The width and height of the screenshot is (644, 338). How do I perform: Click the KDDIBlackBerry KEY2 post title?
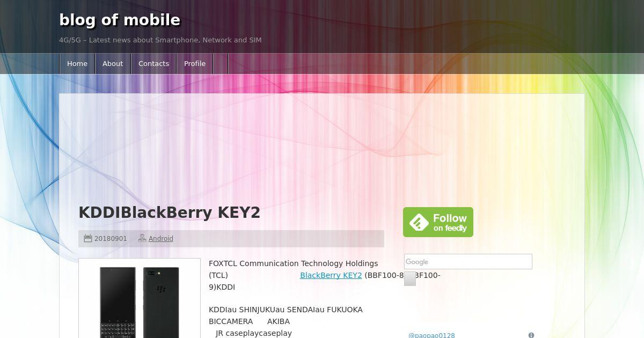click(x=170, y=212)
